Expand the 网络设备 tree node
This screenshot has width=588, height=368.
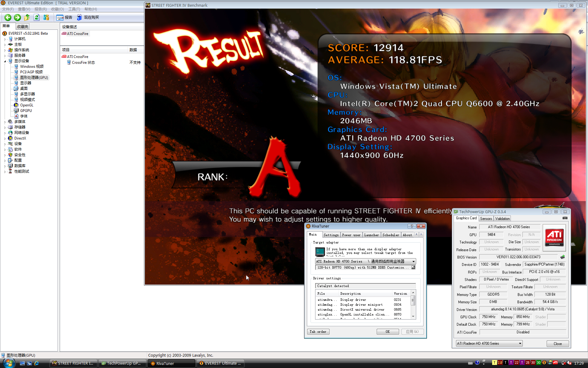click(x=5, y=133)
